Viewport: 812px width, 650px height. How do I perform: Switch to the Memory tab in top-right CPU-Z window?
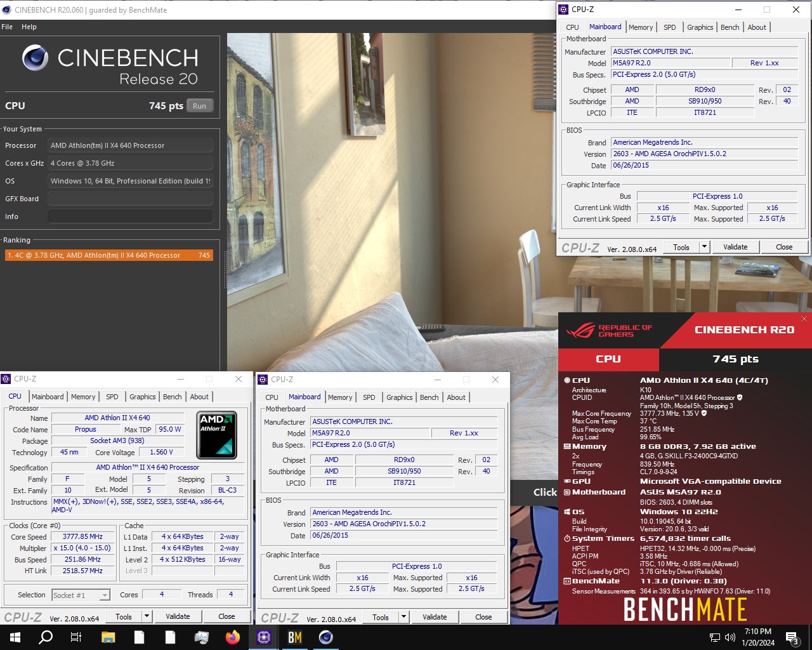[x=641, y=27]
